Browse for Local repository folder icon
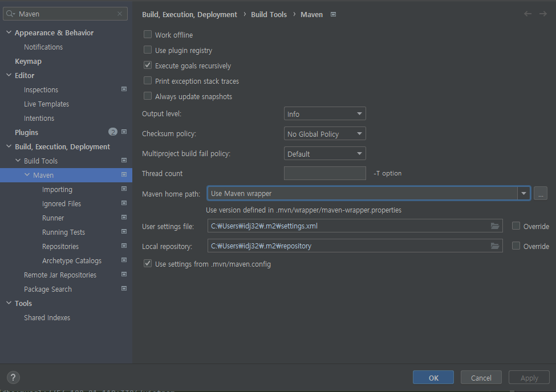Viewport: 556px width, 392px height. 495,246
